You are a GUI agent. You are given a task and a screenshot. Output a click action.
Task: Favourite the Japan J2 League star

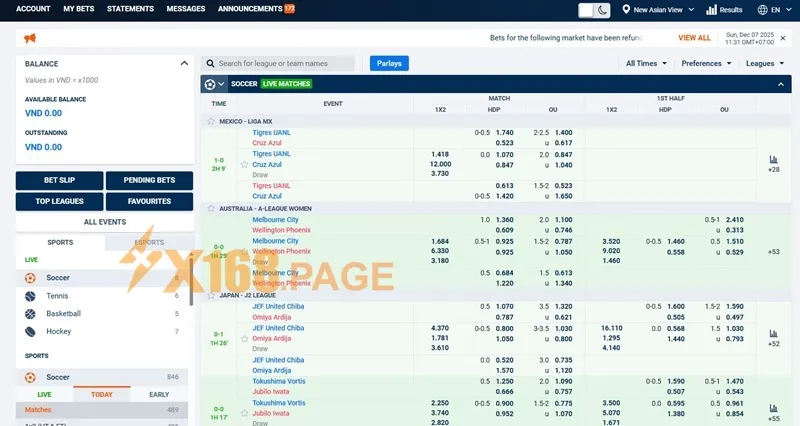click(x=211, y=295)
